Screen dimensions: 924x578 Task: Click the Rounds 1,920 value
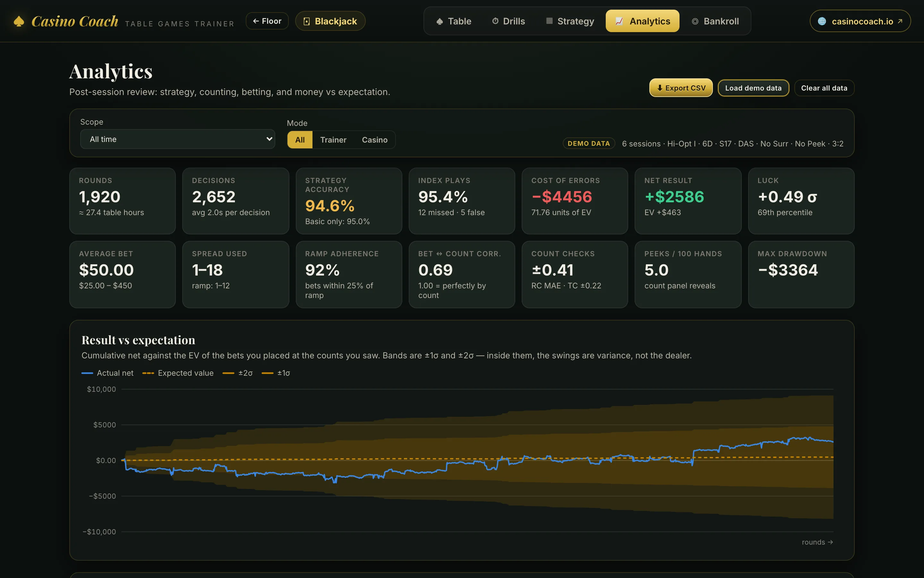point(100,197)
